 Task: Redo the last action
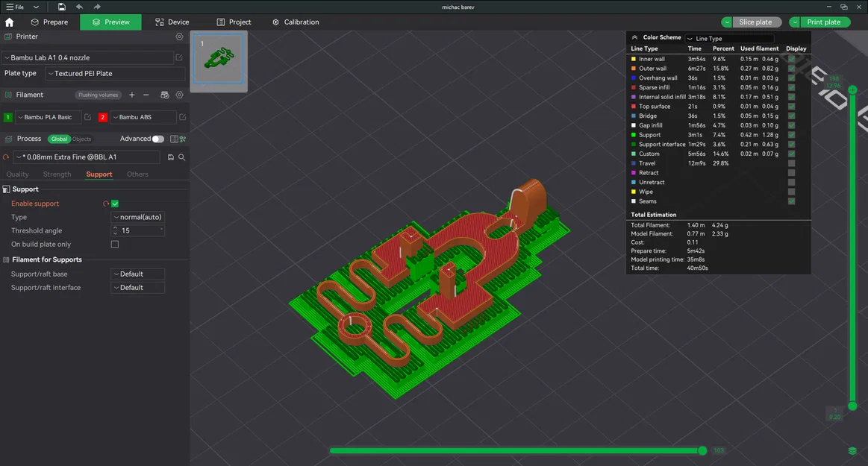pos(97,7)
